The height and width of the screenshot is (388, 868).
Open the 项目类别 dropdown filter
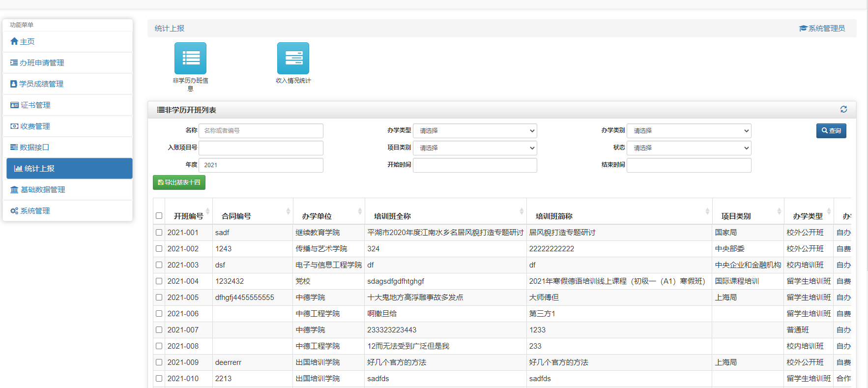475,148
